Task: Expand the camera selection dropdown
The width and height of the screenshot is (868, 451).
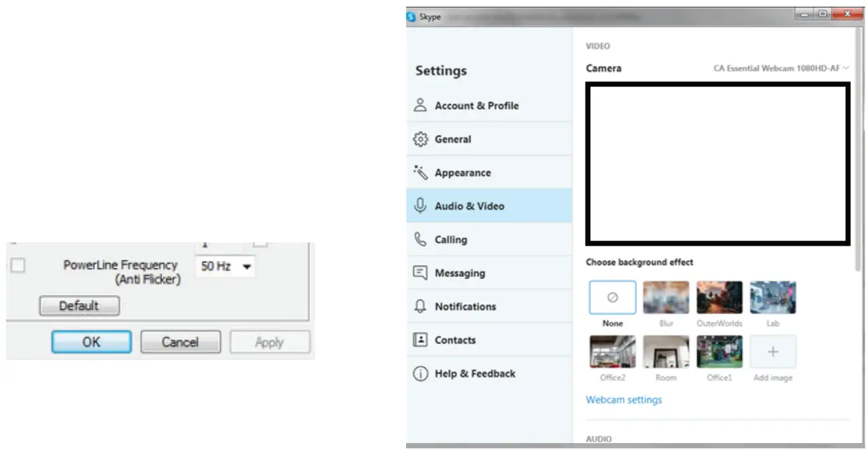Action: [781, 68]
